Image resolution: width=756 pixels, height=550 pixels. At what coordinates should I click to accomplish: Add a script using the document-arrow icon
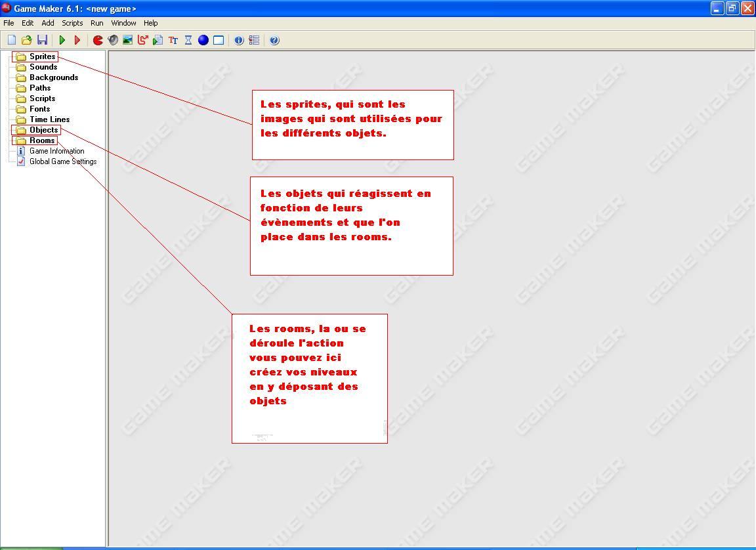coord(157,40)
